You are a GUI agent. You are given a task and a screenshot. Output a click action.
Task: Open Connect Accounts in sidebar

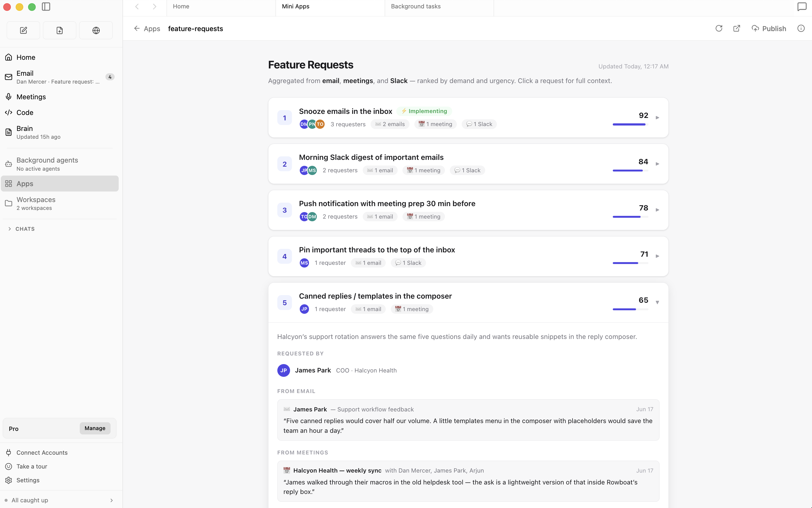(x=42, y=453)
